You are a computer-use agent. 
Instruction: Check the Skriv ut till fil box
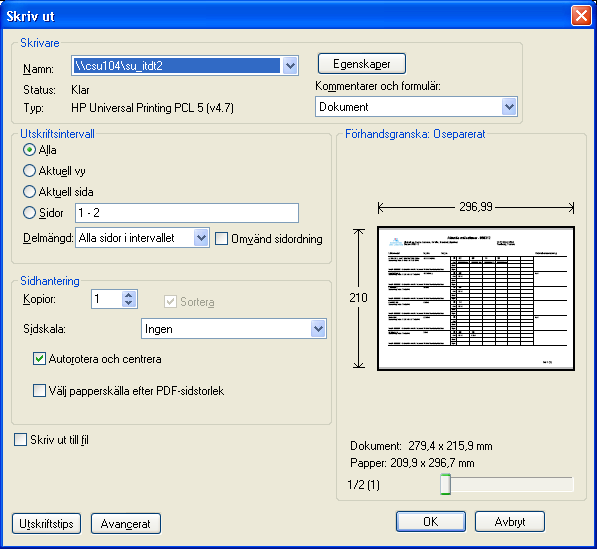20,439
